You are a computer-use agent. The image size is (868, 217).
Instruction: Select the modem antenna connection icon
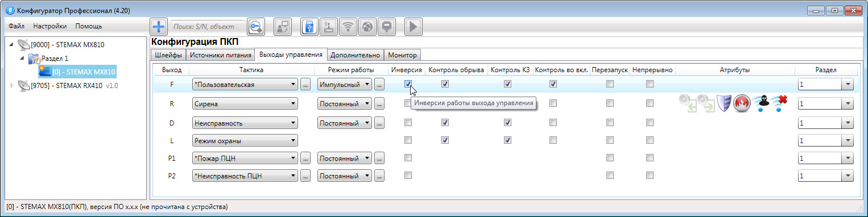click(x=329, y=27)
